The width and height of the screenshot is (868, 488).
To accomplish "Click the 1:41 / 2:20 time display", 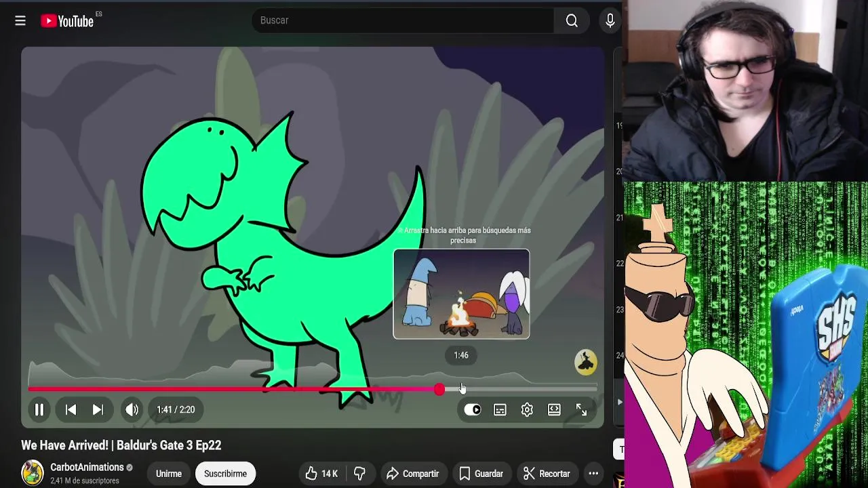I will tap(176, 409).
